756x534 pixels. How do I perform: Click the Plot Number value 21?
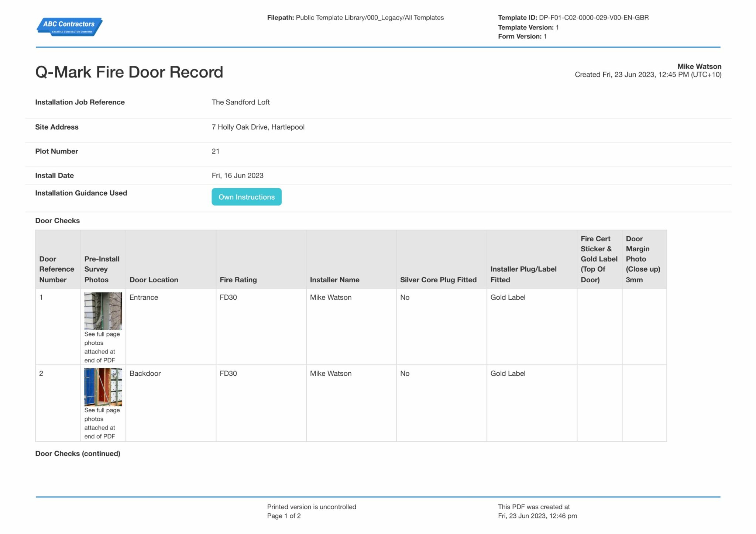coord(216,151)
